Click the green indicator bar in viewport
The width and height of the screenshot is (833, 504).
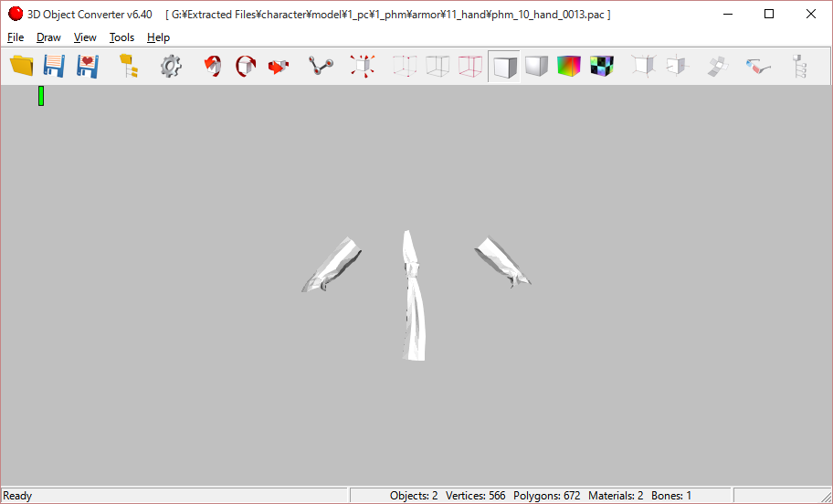(41, 96)
